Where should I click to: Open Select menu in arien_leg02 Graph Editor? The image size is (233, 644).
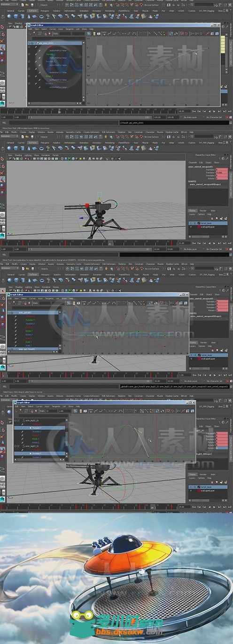[30, 406]
